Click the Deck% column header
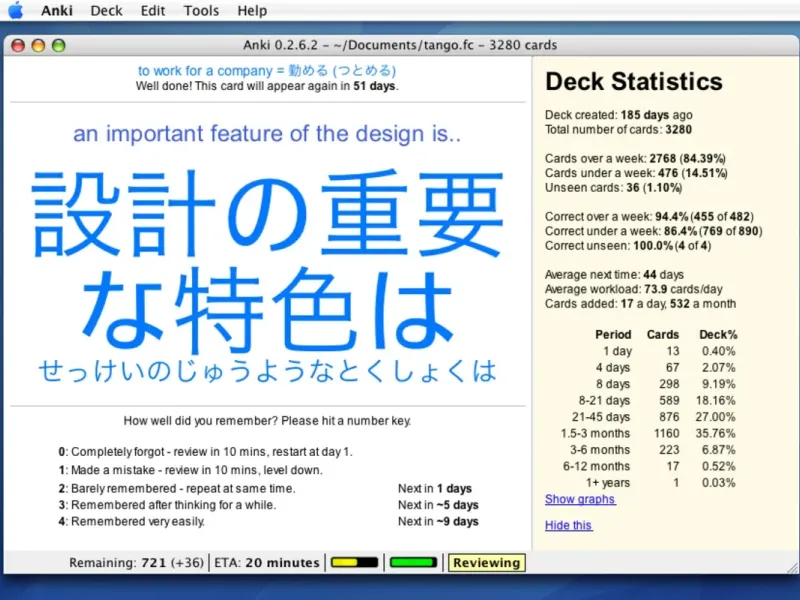This screenshot has width=800, height=600. 718,335
